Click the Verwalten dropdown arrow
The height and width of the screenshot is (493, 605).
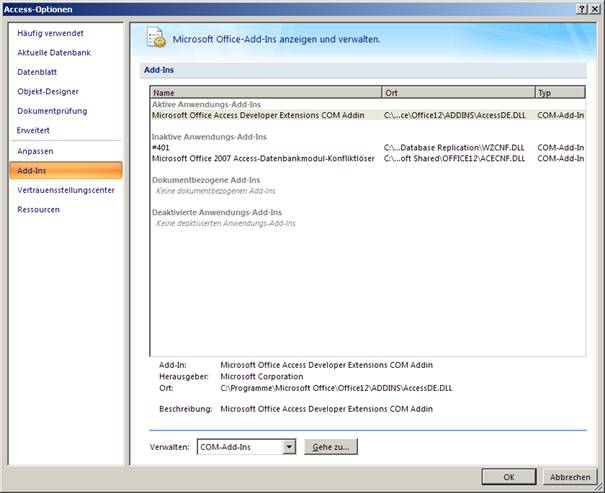tap(289, 447)
